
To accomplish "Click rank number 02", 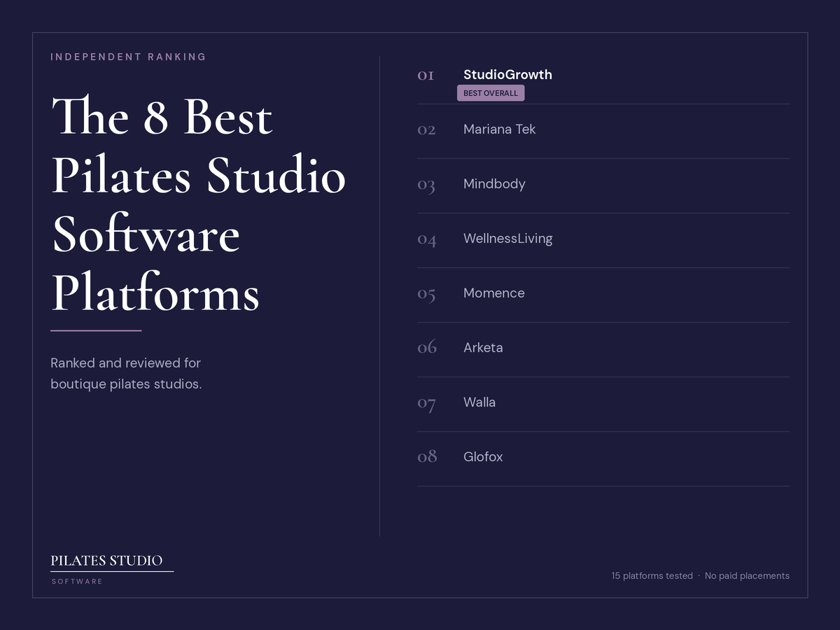I will [x=426, y=129].
